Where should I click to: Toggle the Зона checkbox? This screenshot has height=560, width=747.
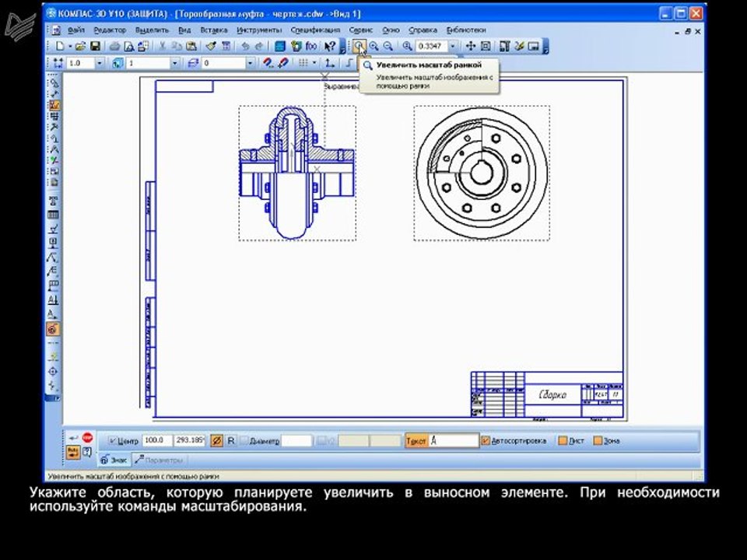tap(598, 441)
